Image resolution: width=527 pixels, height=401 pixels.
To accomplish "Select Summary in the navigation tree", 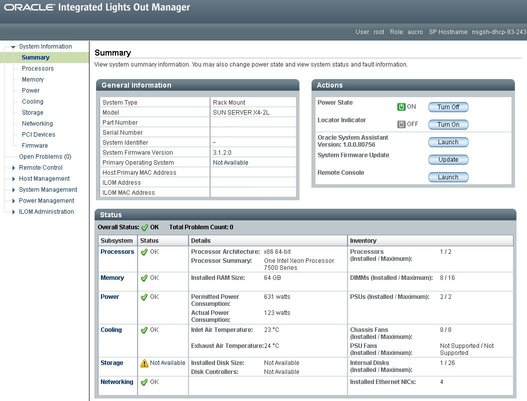I will tap(35, 57).
